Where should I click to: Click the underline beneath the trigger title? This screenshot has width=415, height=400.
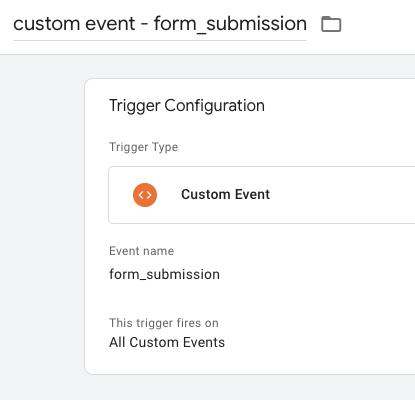(x=160, y=41)
